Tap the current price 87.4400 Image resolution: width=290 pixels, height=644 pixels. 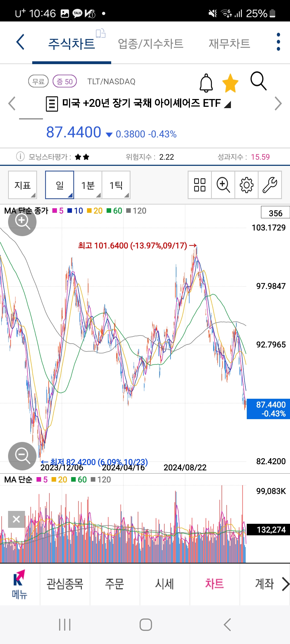(74, 132)
